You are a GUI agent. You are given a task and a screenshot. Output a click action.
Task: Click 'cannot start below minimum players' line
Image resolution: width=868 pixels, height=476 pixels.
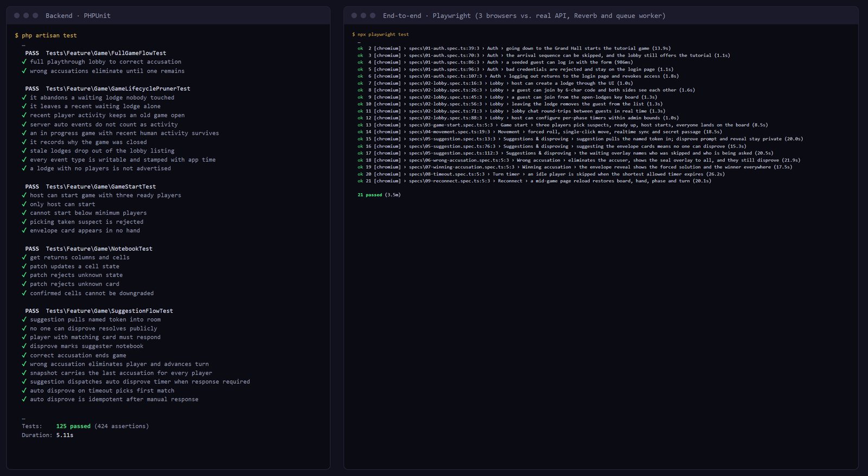click(88, 213)
